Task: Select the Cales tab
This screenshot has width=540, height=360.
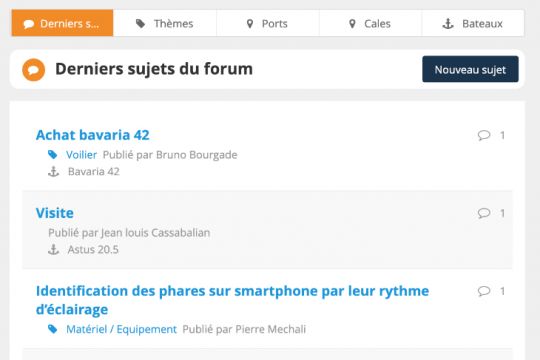Action: (x=370, y=23)
